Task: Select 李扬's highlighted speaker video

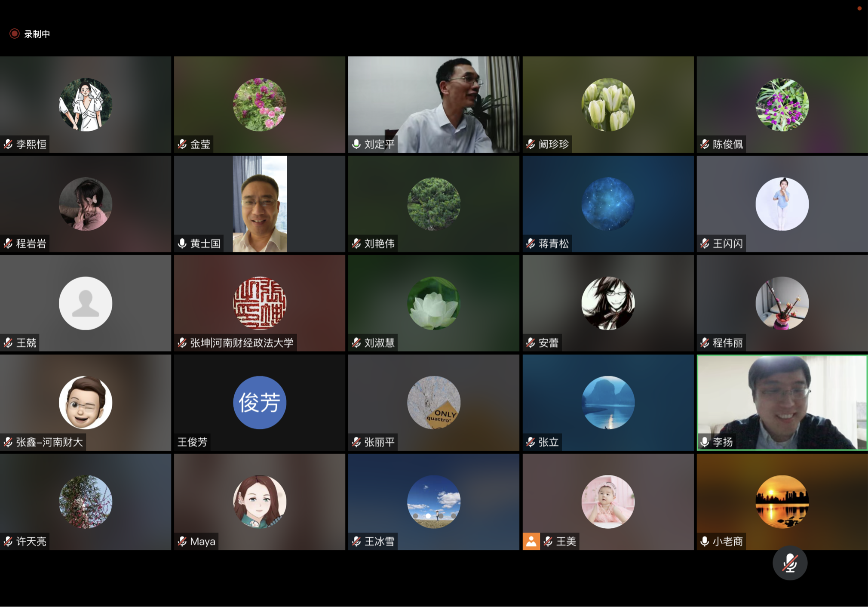Action: pos(782,403)
